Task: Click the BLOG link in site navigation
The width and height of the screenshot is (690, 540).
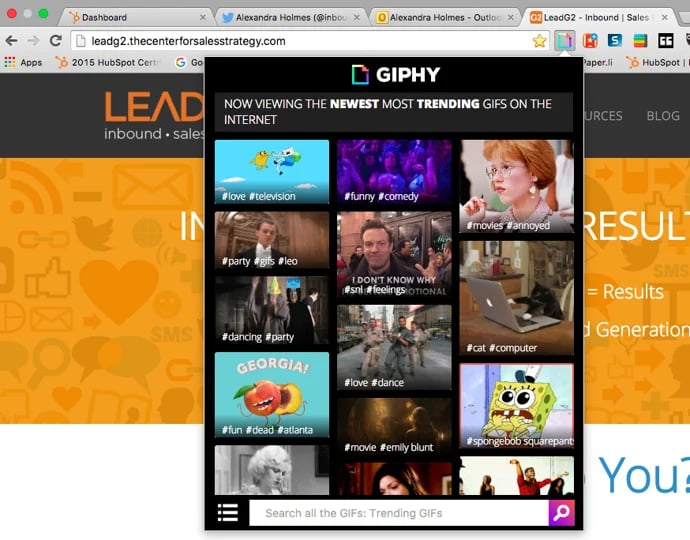Action: click(662, 116)
